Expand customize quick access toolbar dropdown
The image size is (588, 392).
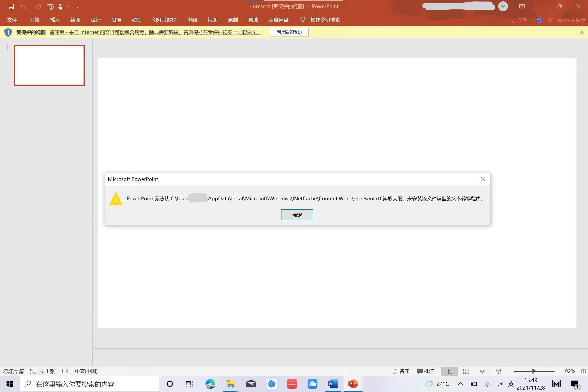[x=77, y=7]
